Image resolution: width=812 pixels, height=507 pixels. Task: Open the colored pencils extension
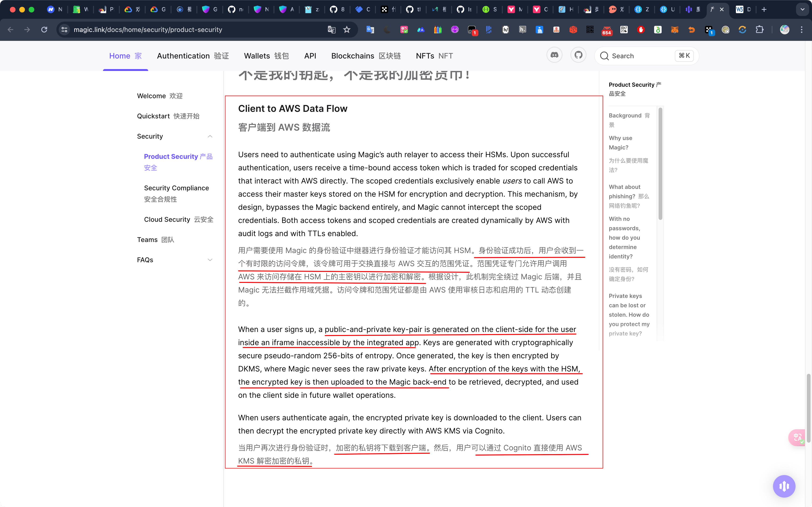tap(438, 30)
